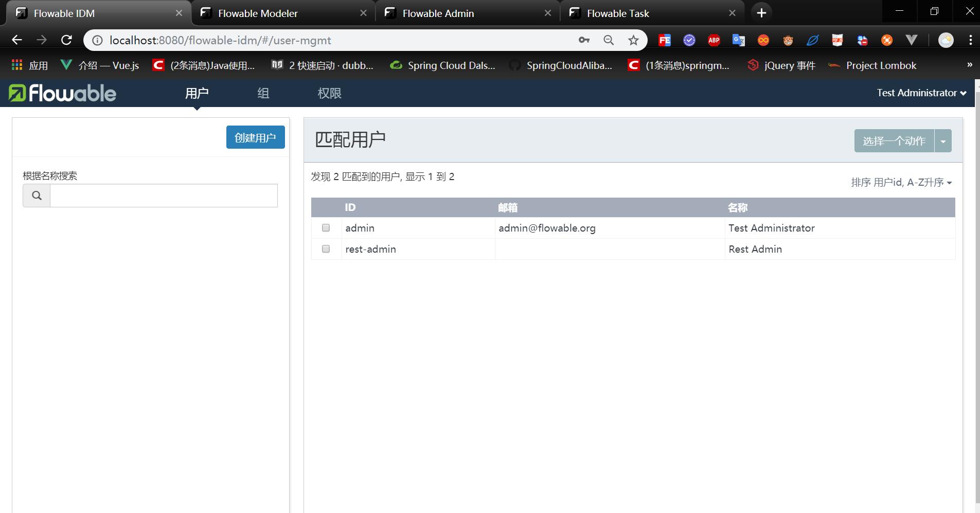Viewport: 980px width, 513px height.
Task: Click the 创建用户 button
Action: [256, 137]
